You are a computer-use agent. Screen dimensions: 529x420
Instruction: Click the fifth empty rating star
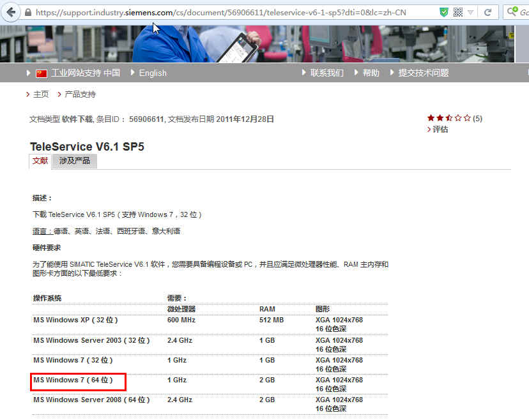click(x=467, y=118)
